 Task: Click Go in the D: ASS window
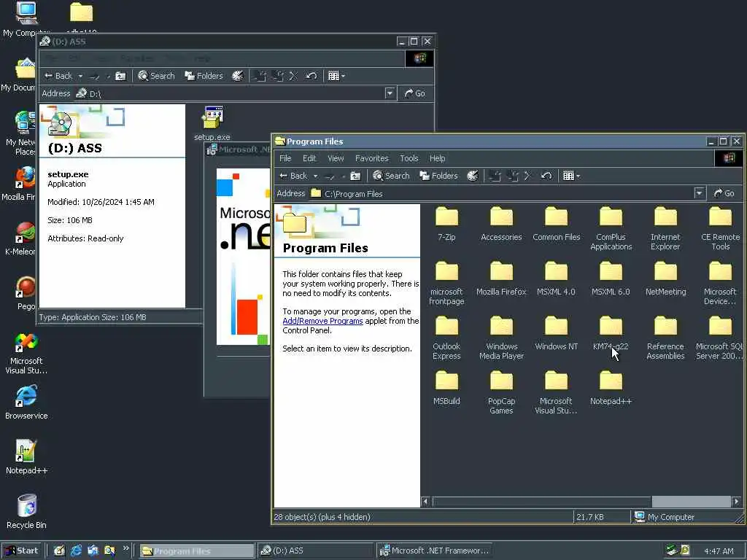(415, 93)
